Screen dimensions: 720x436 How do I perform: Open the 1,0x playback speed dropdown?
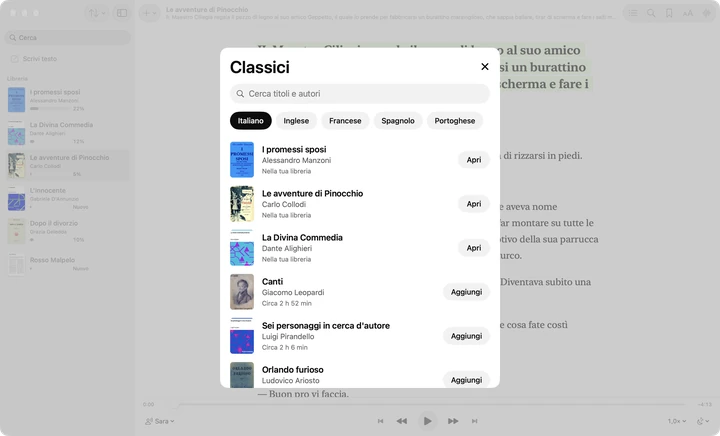pyautogui.click(x=677, y=421)
